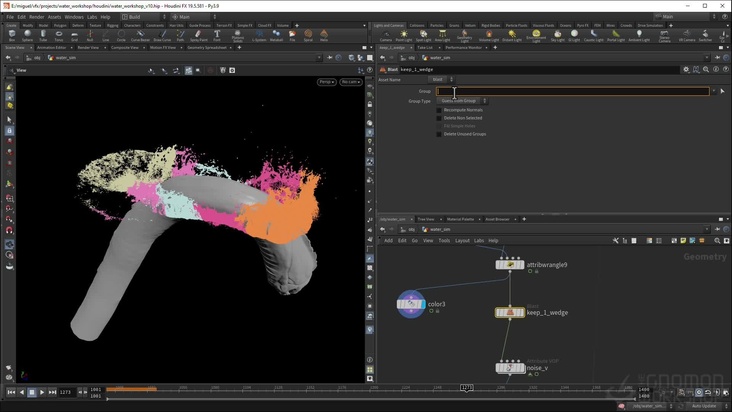Select the L-System shelf tool
The image size is (732, 412).
point(261,35)
